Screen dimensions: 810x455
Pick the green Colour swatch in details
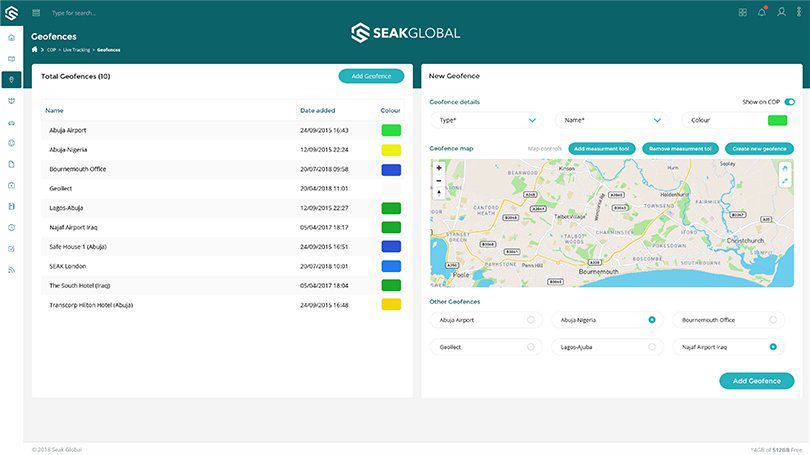click(x=776, y=120)
